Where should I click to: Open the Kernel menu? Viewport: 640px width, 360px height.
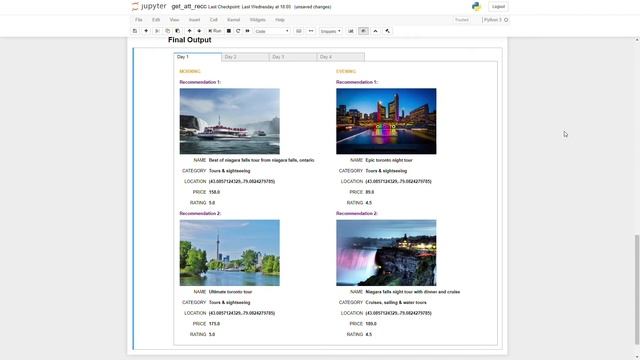point(233,20)
